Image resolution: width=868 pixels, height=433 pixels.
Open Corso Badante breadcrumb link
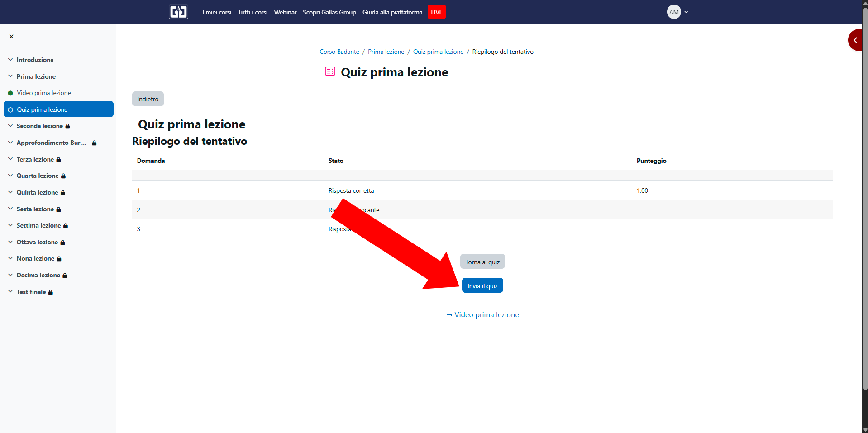(339, 52)
